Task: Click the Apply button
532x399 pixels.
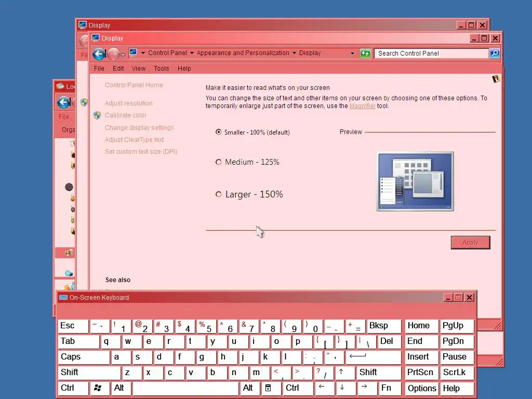Action: pyautogui.click(x=470, y=243)
